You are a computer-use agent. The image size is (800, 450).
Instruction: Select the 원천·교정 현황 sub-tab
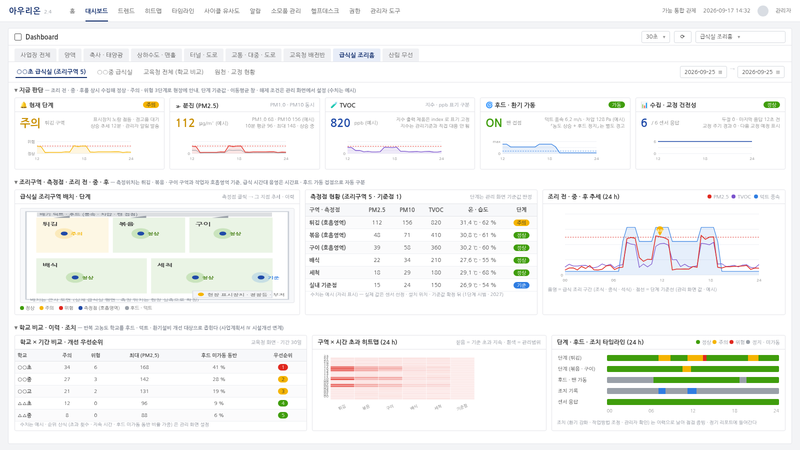pos(235,72)
